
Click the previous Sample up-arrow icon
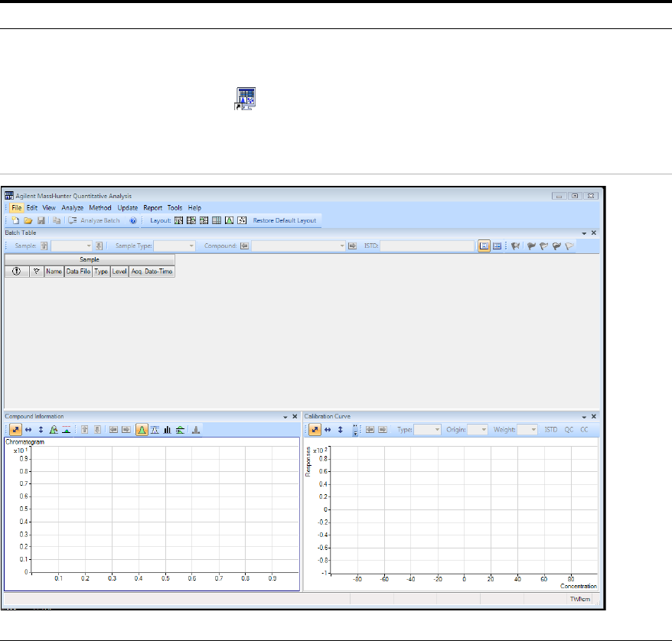tap(44, 246)
